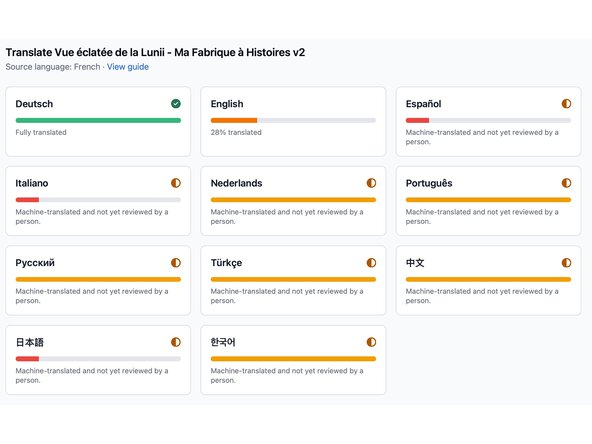The image size is (592, 444).
Task: Click the '28% translated' status text
Action: pyautogui.click(x=236, y=133)
